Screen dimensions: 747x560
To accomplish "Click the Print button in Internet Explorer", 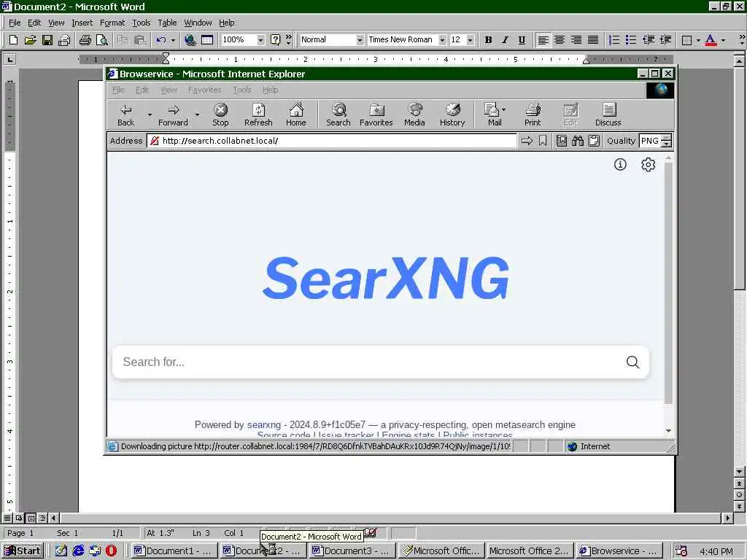I will click(x=533, y=115).
